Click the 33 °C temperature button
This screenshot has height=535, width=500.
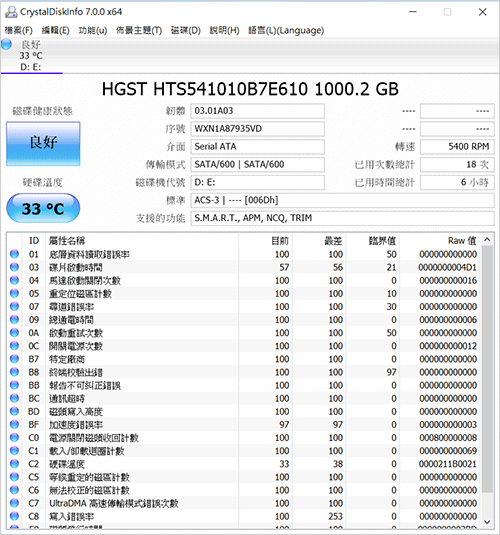[x=43, y=208]
